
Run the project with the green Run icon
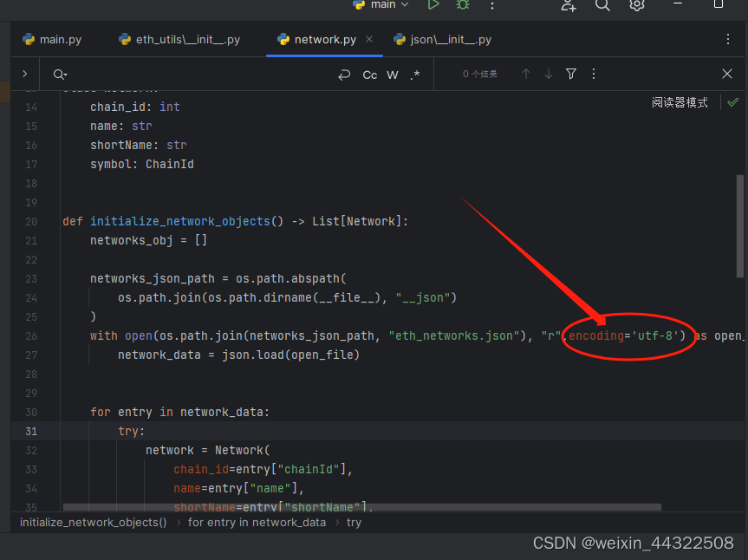[x=433, y=5]
